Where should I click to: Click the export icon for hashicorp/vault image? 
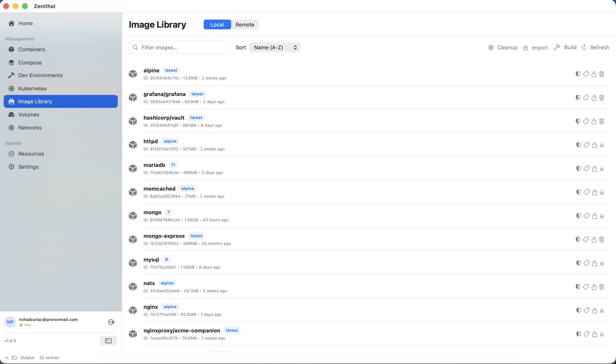click(x=594, y=121)
